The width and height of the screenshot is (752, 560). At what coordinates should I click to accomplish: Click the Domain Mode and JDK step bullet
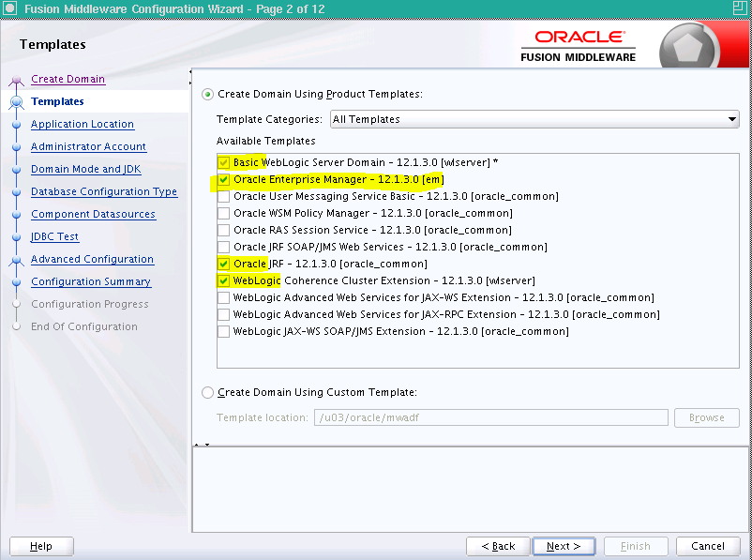[16, 170]
